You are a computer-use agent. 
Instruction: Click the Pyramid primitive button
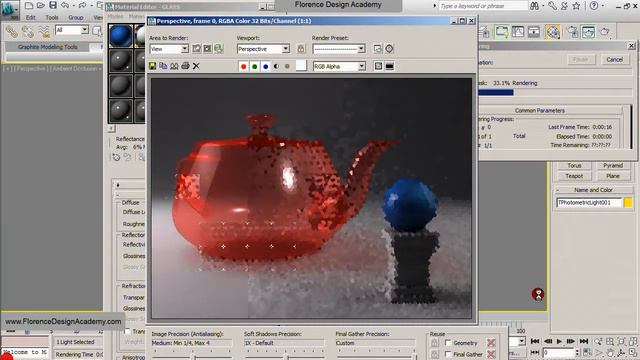pos(613,166)
